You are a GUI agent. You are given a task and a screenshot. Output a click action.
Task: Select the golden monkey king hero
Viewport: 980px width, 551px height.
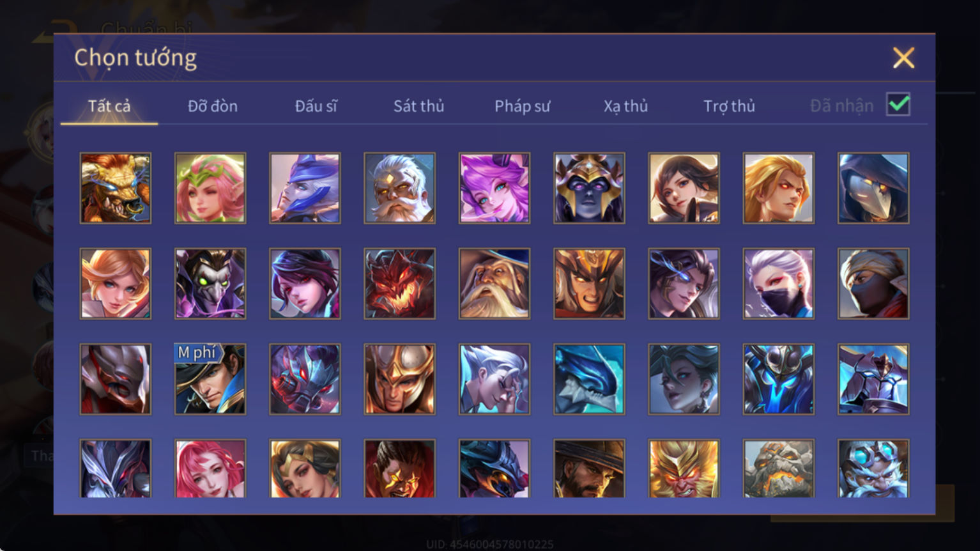coord(684,469)
